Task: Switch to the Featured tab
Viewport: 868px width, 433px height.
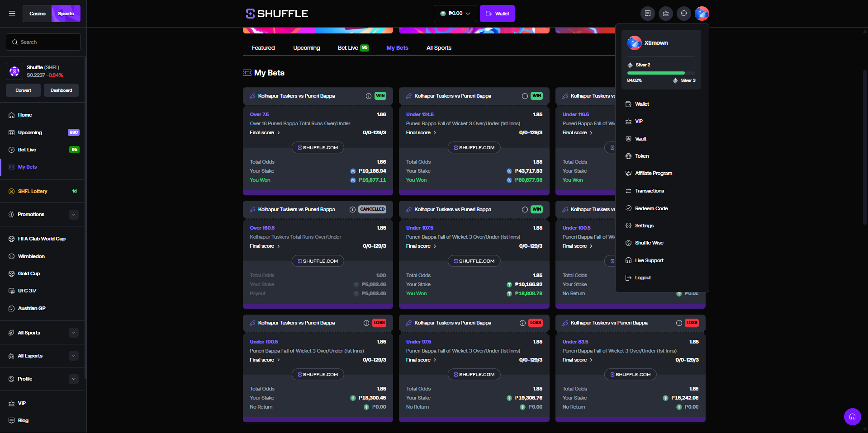Action: click(x=263, y=48)
